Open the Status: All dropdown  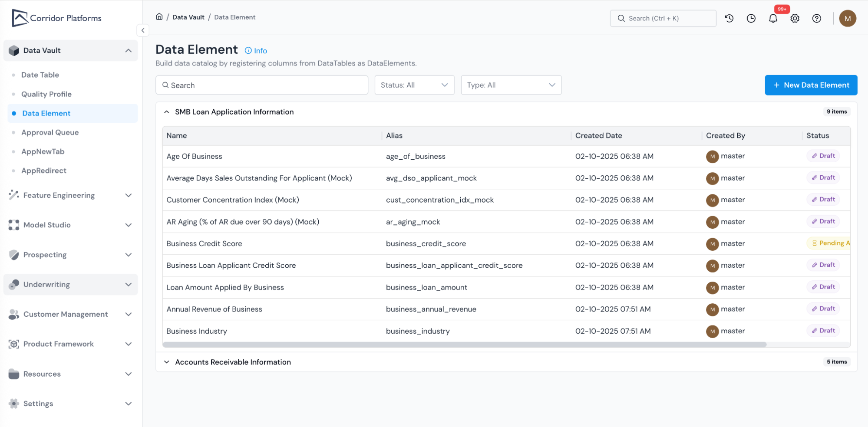[x=414, y=85]
